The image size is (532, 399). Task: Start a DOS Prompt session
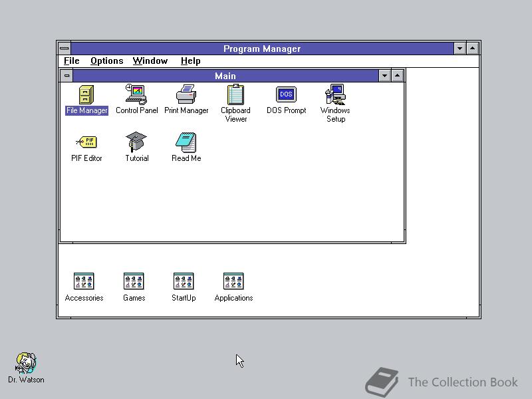click(x=285, y=95)
